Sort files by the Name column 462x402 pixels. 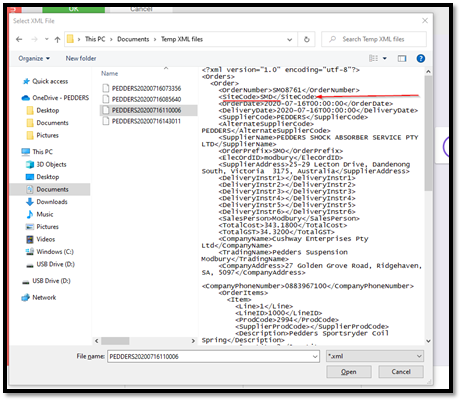tap(109, 73)
